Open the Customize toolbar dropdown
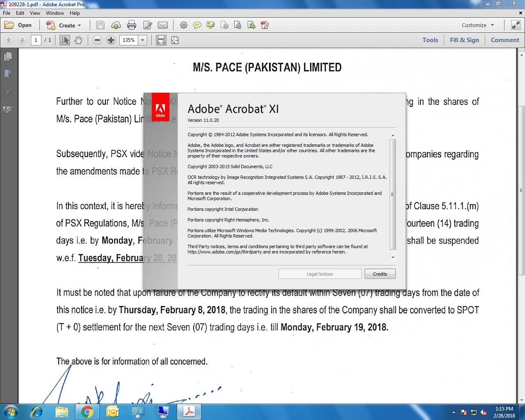Viewport: 525px width, 420px height. coord(478,25)
